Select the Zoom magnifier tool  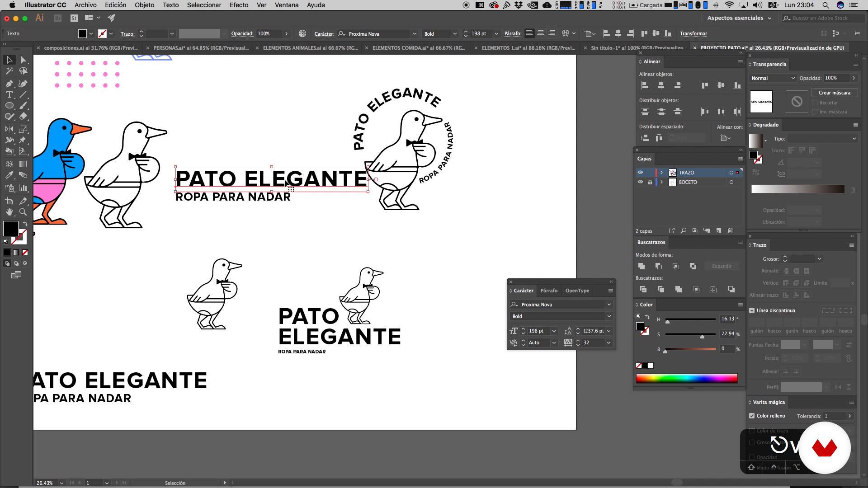(23, 212)
